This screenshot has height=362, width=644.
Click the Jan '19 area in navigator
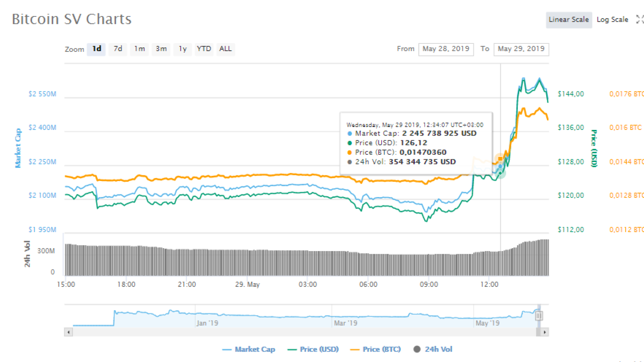[207, 323]
